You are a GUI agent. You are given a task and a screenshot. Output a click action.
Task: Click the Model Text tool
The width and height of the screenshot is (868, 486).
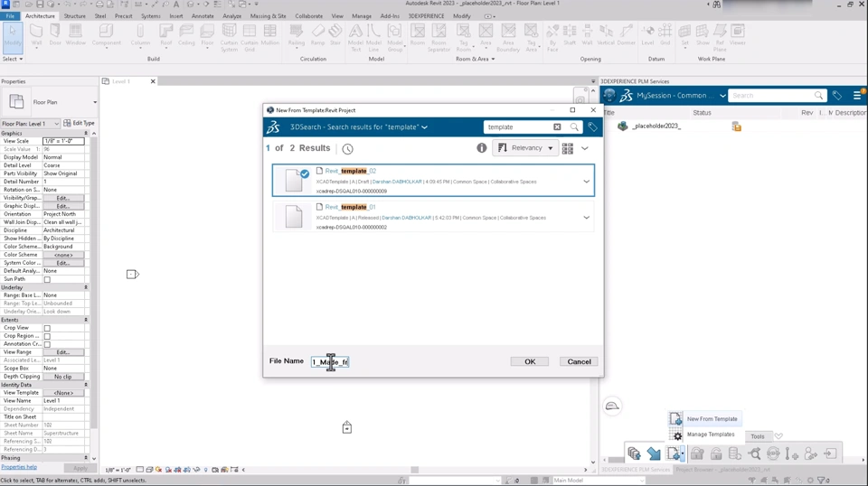click(x=355, y=38)
